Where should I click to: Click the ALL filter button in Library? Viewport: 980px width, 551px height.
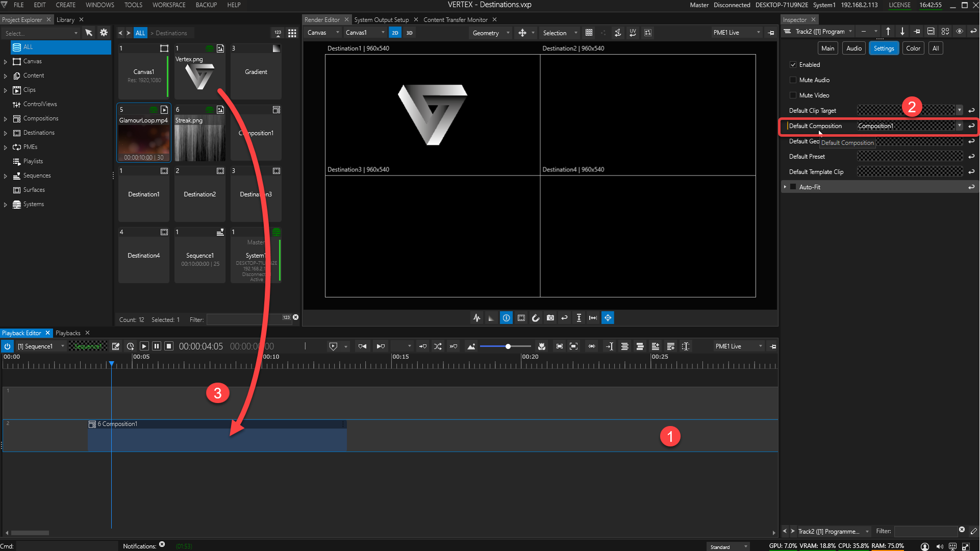(x=140, y=32)
